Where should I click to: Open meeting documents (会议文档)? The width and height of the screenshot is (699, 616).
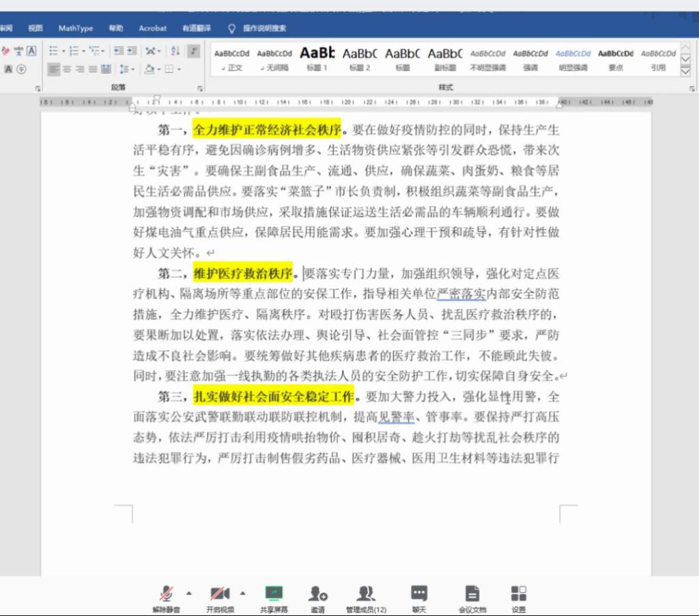472,598
